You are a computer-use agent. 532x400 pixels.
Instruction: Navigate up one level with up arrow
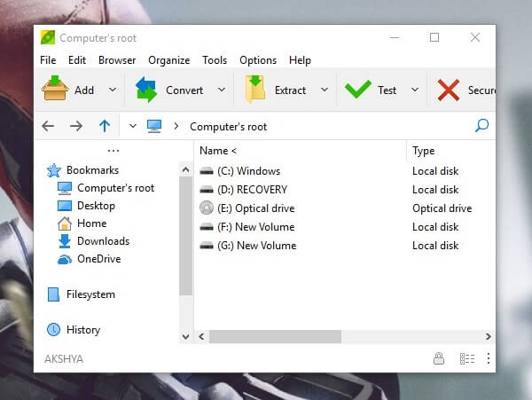105,126
